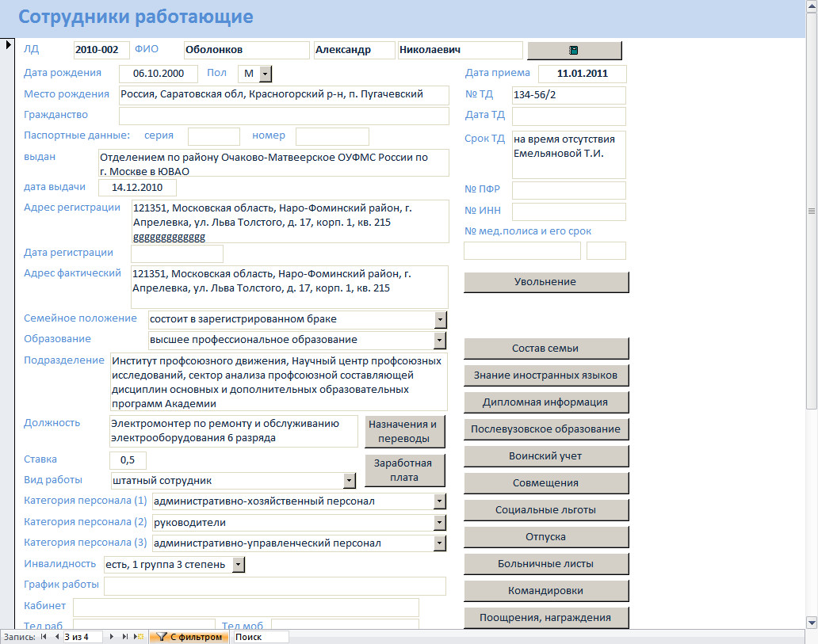Click the Совмещения button

pyautogui.click(x=545, y=483)
